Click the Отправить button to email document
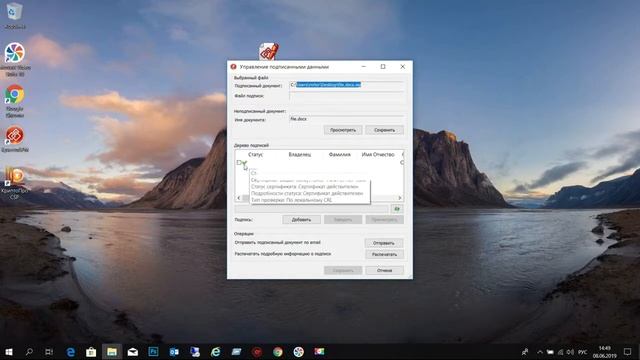 [384, 243]
